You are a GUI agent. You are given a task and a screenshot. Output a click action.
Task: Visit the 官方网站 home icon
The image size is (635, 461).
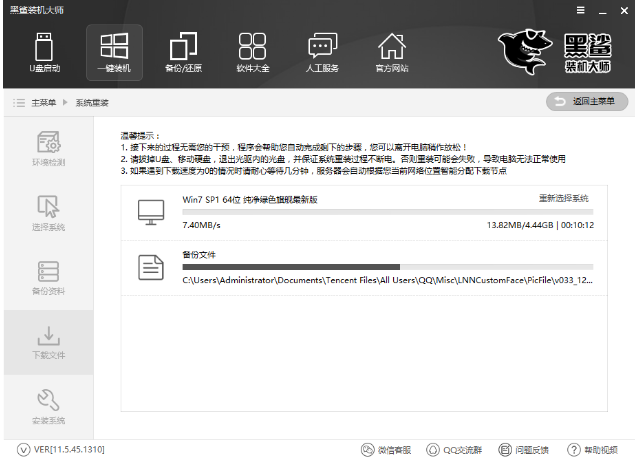coord(391,52)
